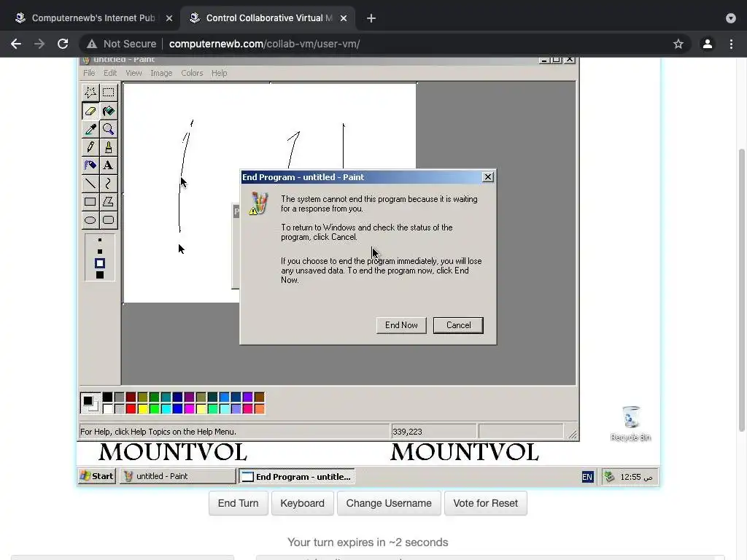Pick the dark red color swatch

pos(131,397)
